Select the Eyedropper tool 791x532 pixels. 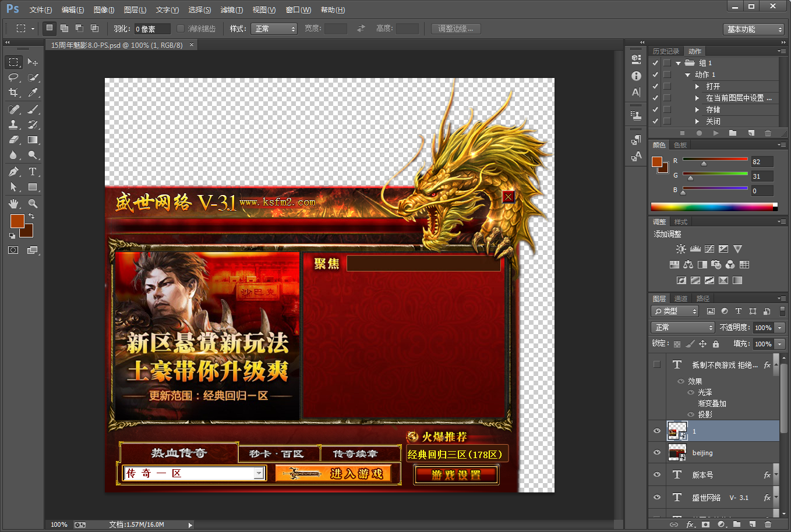pos(33,93)
